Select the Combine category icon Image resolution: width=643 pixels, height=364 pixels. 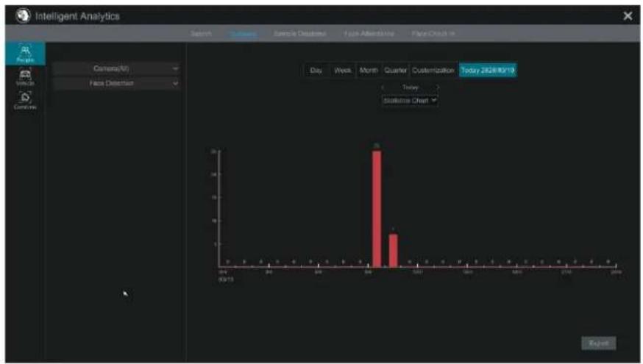[x=25, y=101]
